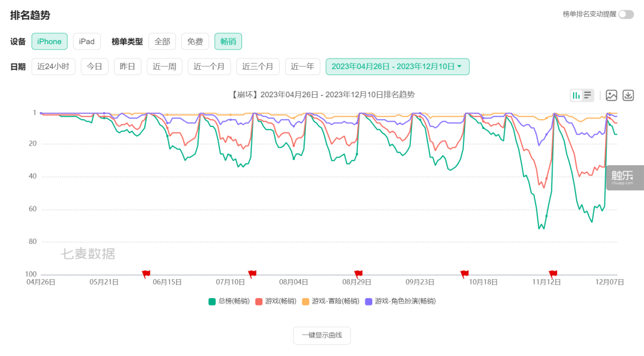Enable 榜单排名变动提醒 toggle switch
The height and width of the screenshot is (356, 644).
[x=626, y=14]
